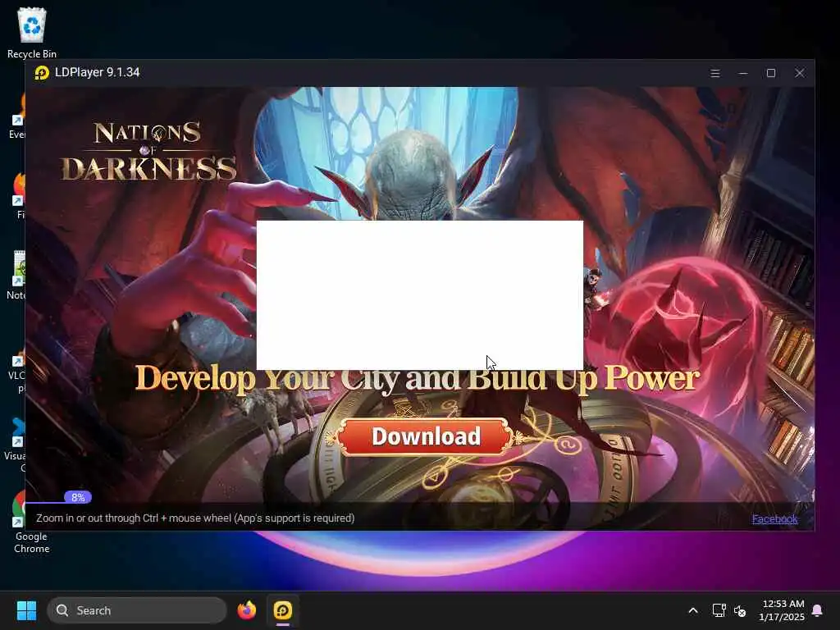Click the muted volume tray icon

pyautogui.click(x=740, y=610)
